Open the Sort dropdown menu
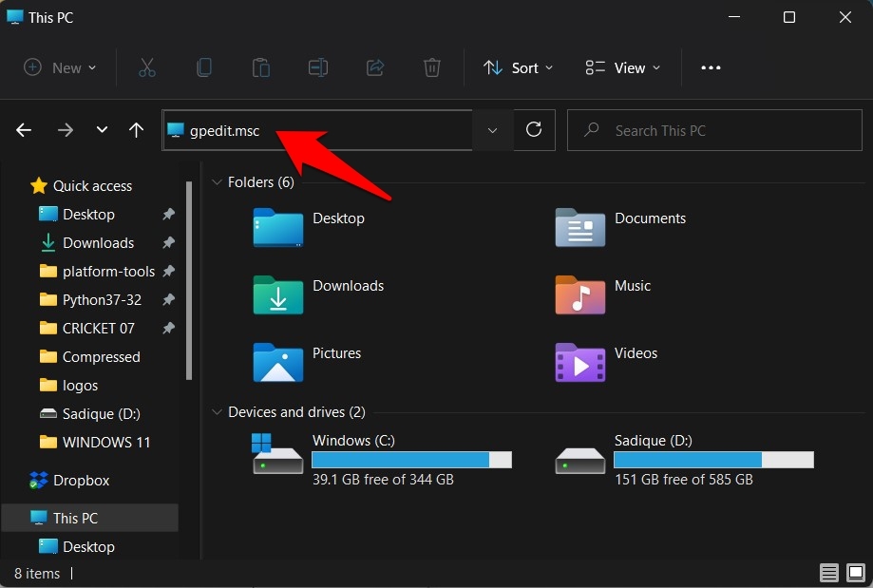Image resolution: width=873 pixels, height=588 pixels. click(x=518, y=68)
